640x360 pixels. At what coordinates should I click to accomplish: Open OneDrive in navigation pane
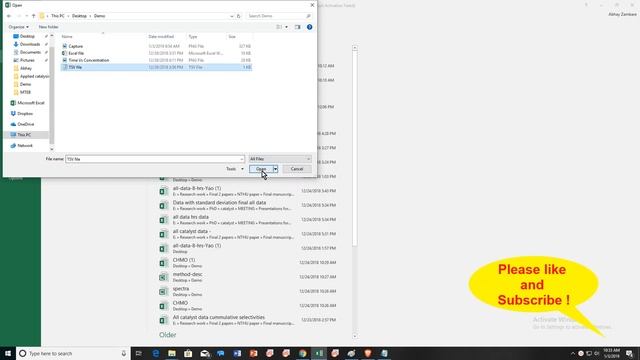[22, 124]
